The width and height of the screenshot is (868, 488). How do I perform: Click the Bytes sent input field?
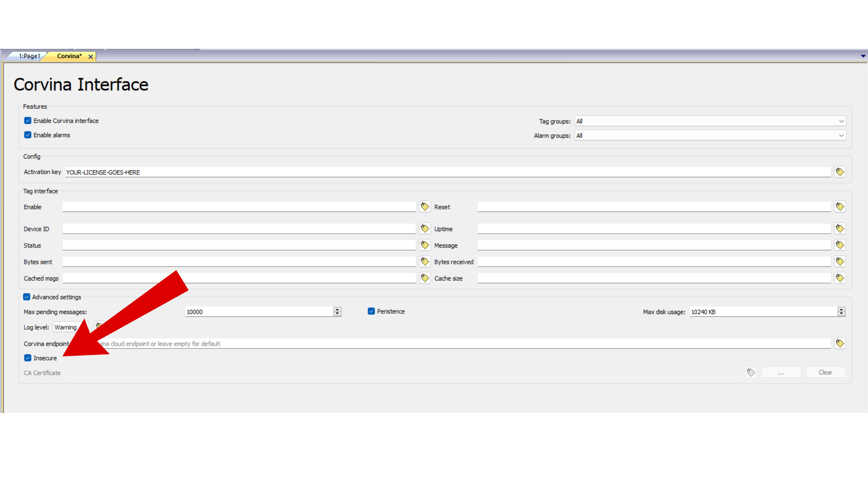pyautogui.click(x=239, y=262)
